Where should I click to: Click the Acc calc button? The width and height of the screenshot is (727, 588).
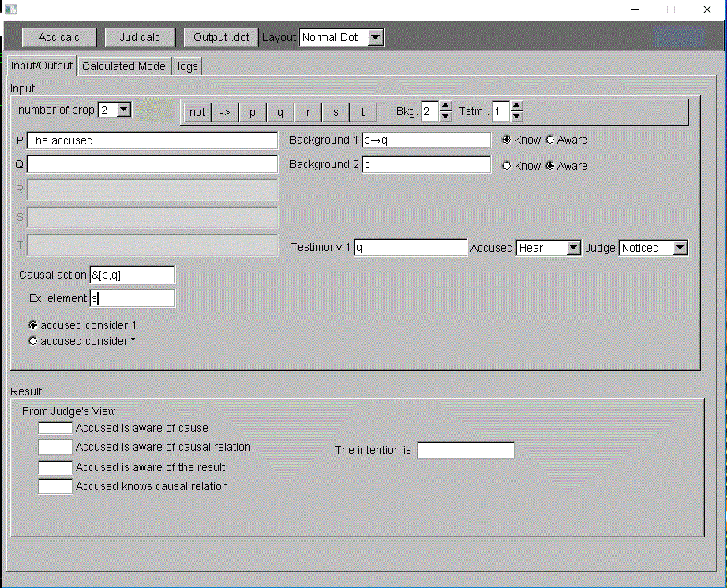[58, 37]
